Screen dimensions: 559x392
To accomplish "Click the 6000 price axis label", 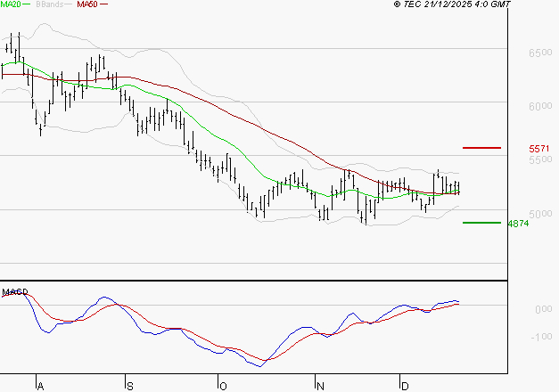I will pyautogui.click(x=540, y=106).
